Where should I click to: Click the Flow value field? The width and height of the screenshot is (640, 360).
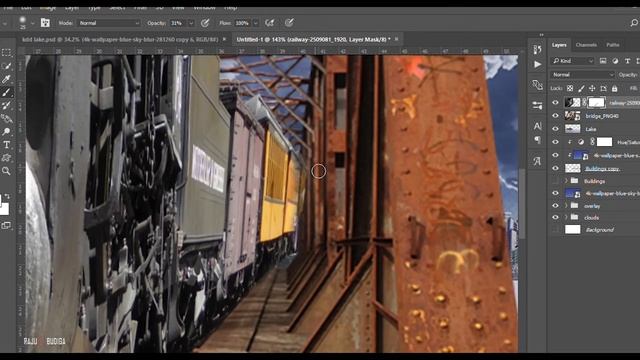click(243, 23)
